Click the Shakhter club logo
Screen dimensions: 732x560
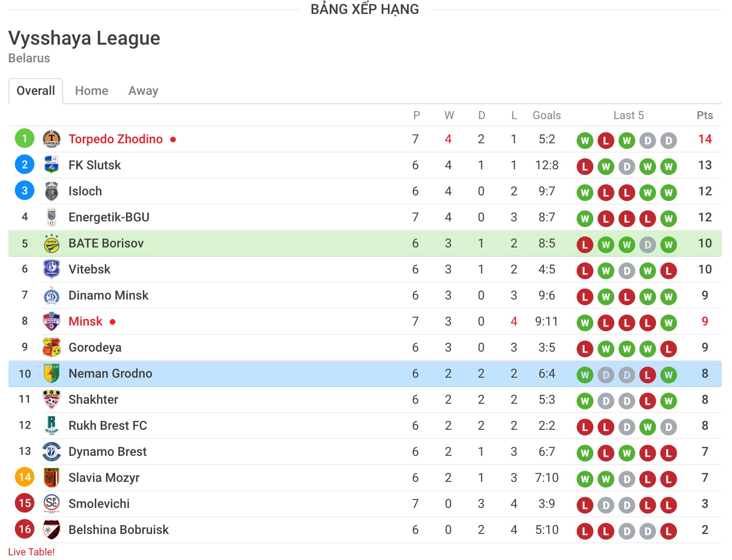52,399
